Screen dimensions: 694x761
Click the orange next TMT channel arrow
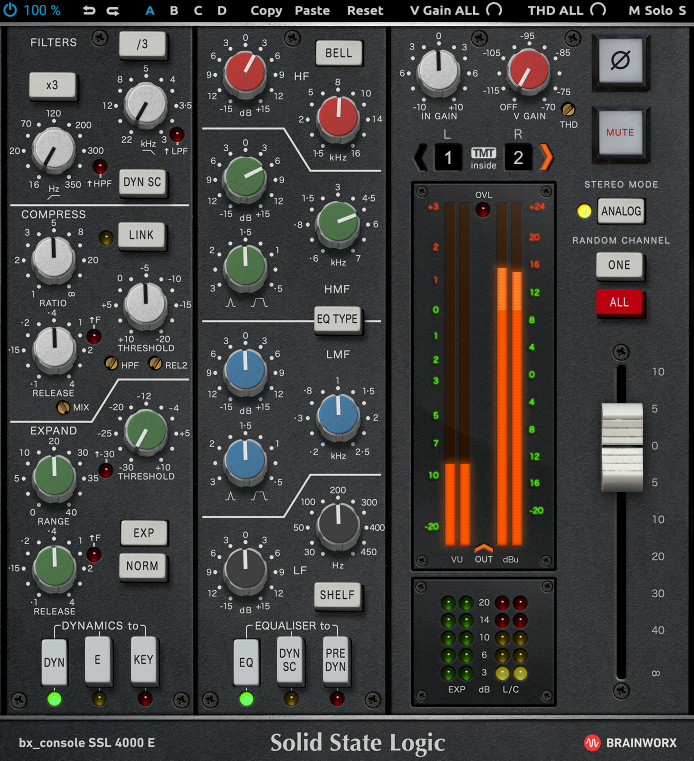click(x=546, y=157)
